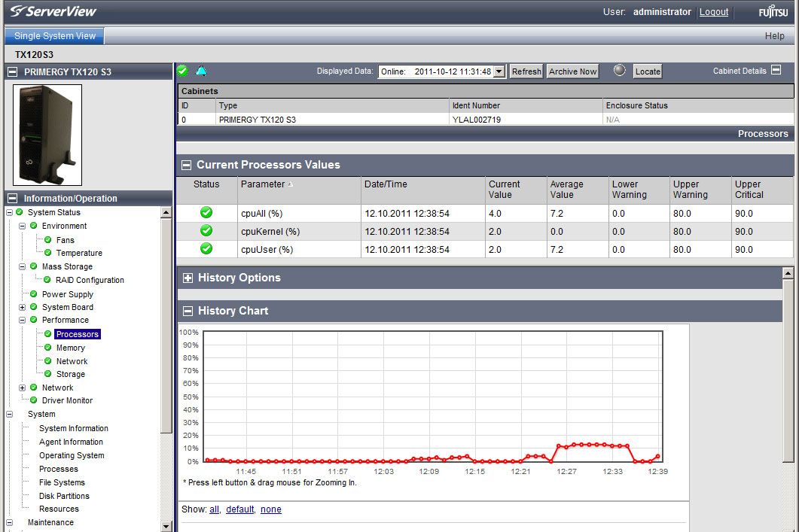Screen dimensions: 799x532
Task: Click the cpuAll status checkmark icon
Action: [x=206, y=213]
